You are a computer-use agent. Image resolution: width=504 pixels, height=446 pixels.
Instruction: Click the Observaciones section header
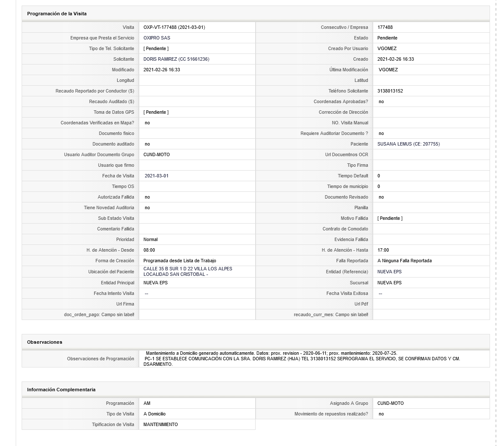(45, 342)
